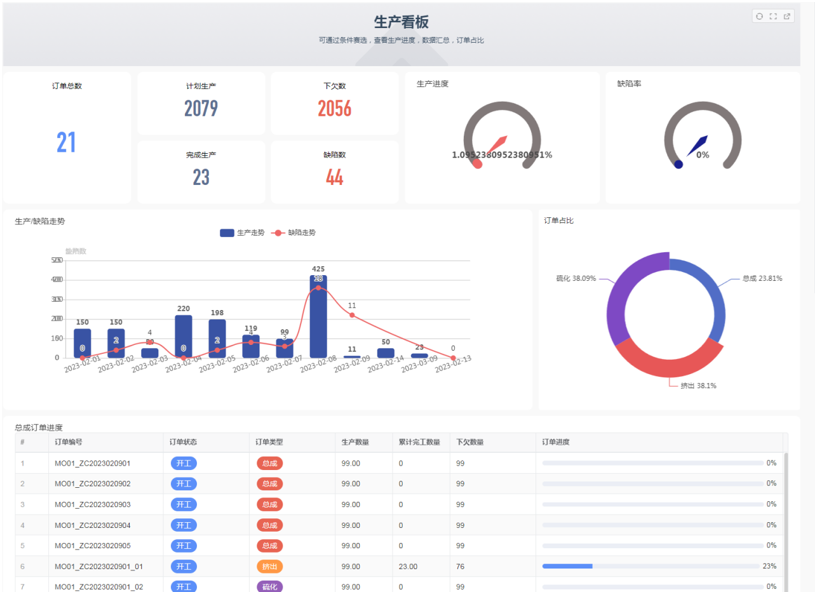Image resolution: width=818 pixels, height=600 pixels.
Task: Click the open-in-new-window export icon
Action: (787, 16)
